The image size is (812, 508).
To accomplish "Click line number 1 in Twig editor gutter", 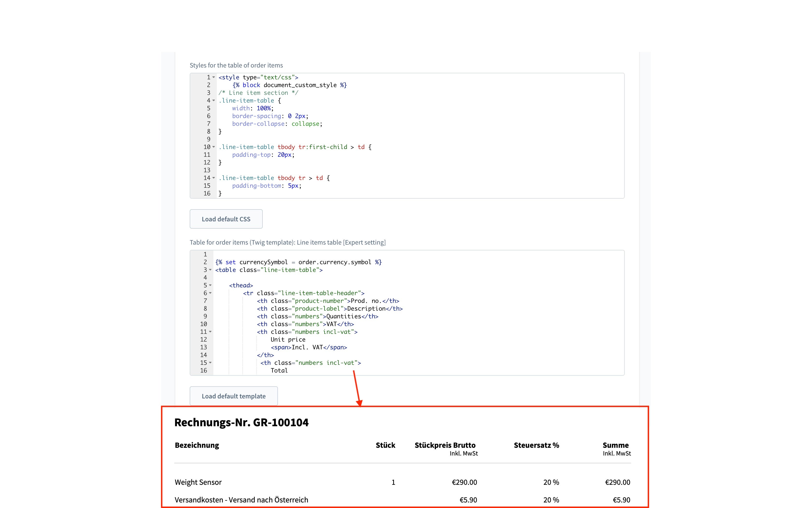I will (x=205, y=254).
